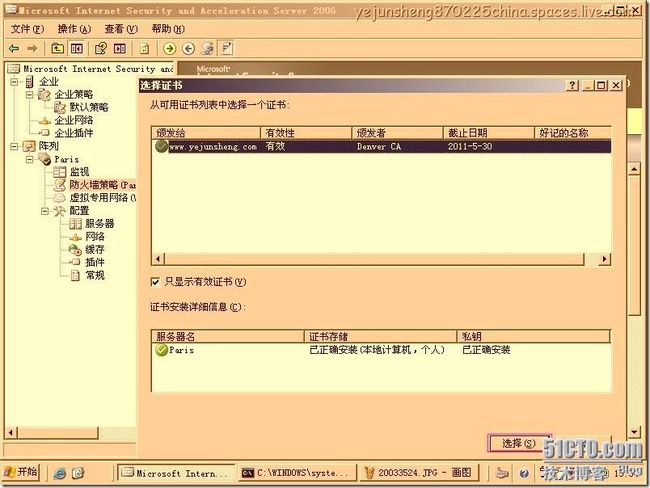This screenshot has width=650, height=488.
Task: Toggle 只显示有效证书 checkbox
Action: tap(155, 282)
